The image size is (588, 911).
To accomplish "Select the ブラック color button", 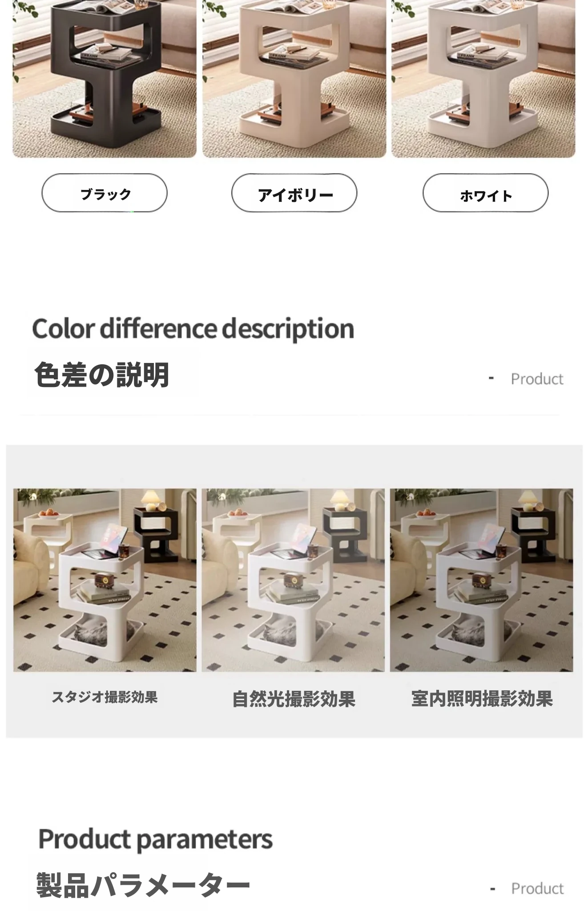I will tap(105, 193).
